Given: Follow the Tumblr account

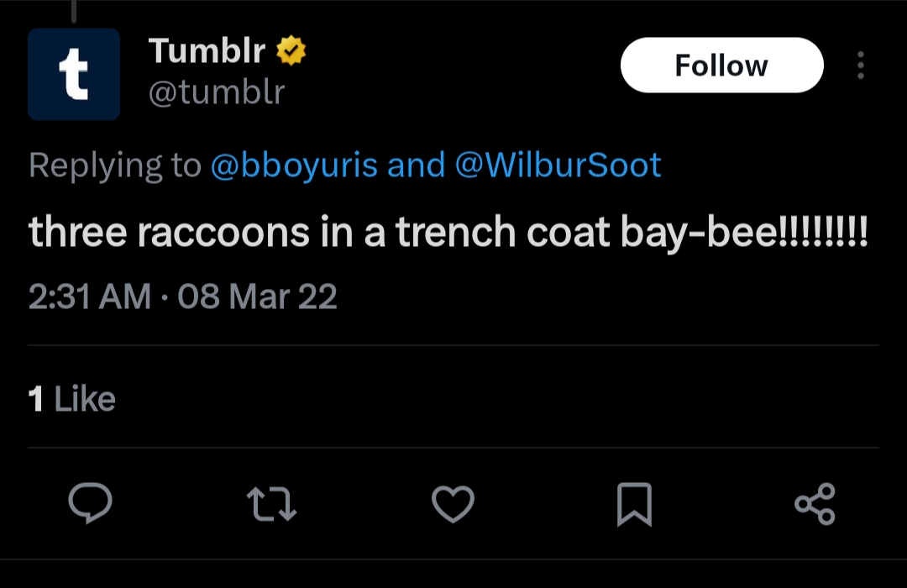Looking at the screenshot, I should click(x=721, y=66).
